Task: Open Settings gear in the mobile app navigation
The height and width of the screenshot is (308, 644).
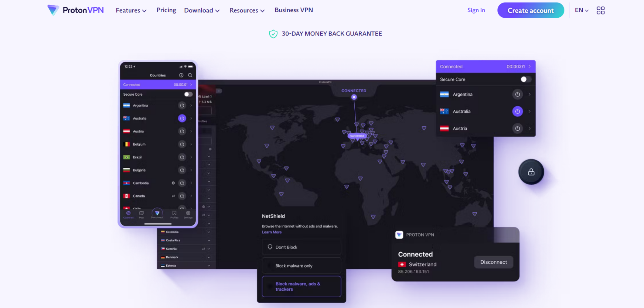Action: tap(188, 213)
